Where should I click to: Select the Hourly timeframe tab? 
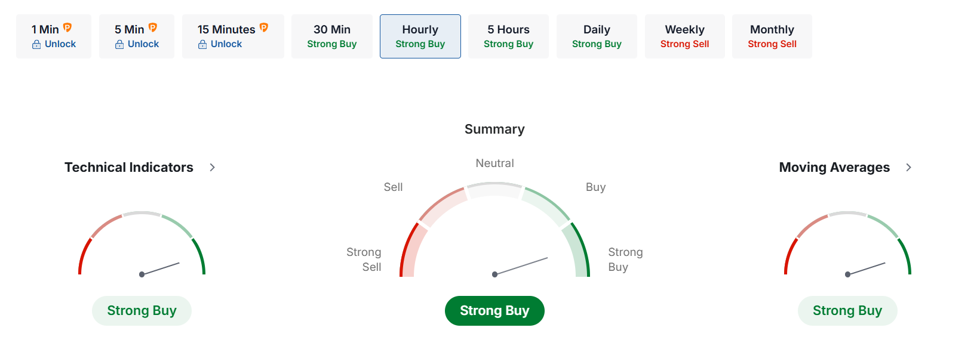pos(420,36)
